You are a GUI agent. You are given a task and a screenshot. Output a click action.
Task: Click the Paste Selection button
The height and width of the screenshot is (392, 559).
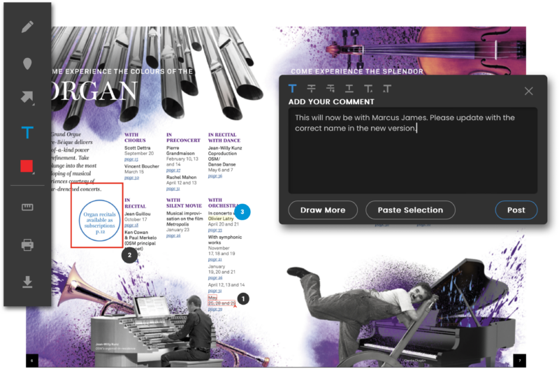click(410, 210)
